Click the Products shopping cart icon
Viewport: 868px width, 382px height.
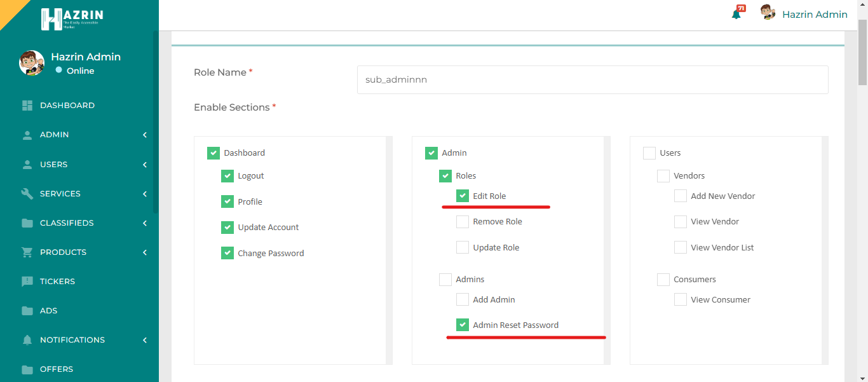pyautogui.click(x=27, y=252)
